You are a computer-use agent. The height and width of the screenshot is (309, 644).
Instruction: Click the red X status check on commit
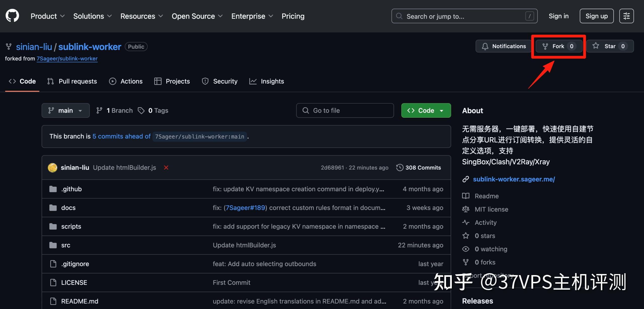point(166,168)
